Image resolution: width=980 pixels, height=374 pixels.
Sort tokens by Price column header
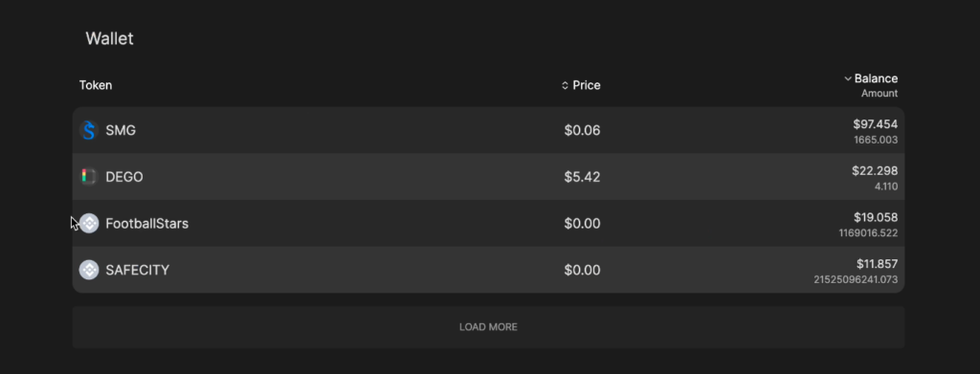[x=587, y=85]
